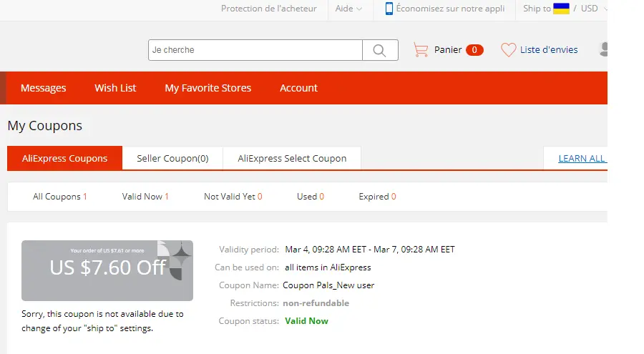
Task: Open the Panier cart link
Action: pyautogui.click(x=448, y=49)
